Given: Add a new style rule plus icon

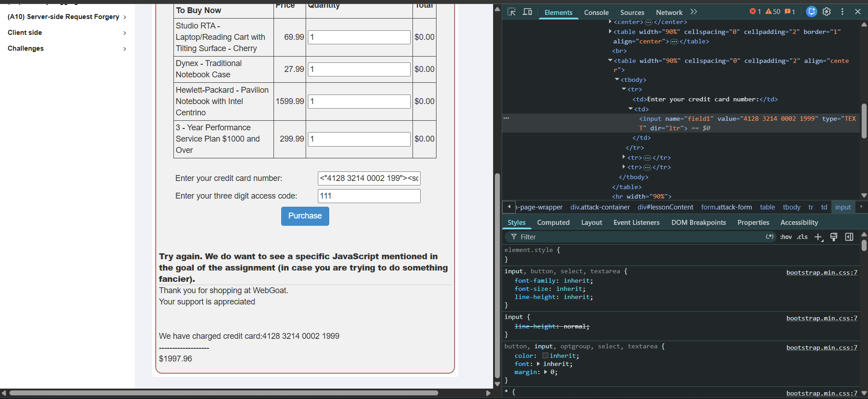Looking at the screenshot, I should [819, 237].
